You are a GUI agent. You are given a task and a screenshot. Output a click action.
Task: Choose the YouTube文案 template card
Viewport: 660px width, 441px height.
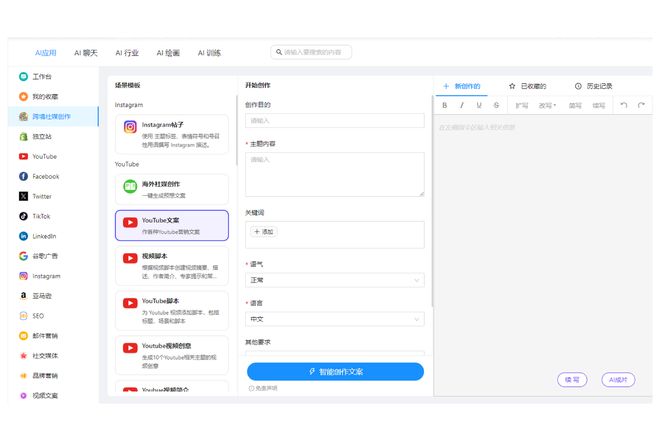172,226
